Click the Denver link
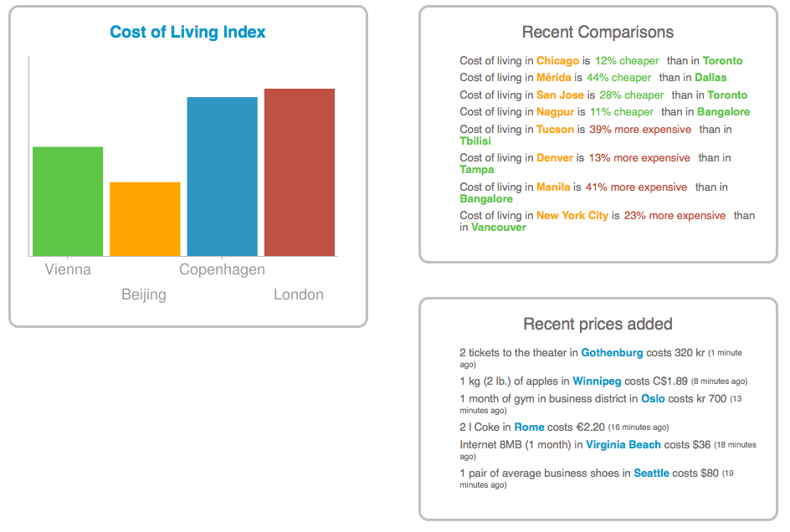The image size is (790, 532). tap(555, 158)
